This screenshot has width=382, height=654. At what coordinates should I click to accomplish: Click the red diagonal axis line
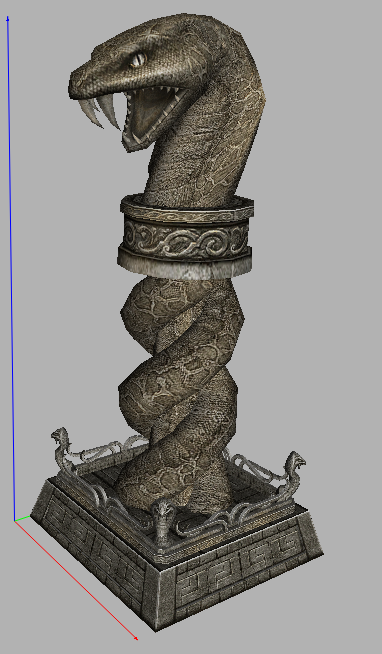(76, 580)
